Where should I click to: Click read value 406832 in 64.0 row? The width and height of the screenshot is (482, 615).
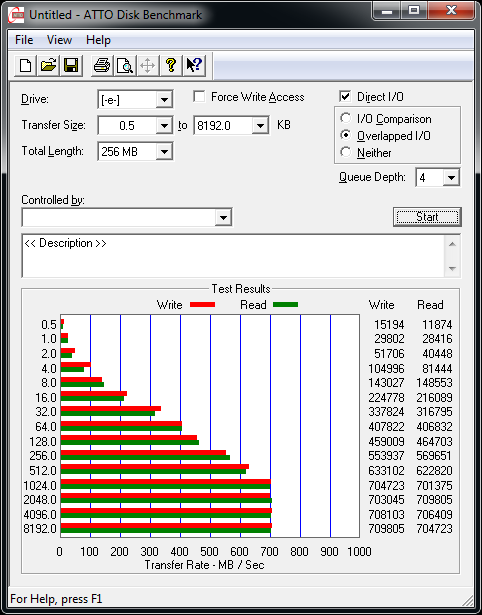pos(435,426)
